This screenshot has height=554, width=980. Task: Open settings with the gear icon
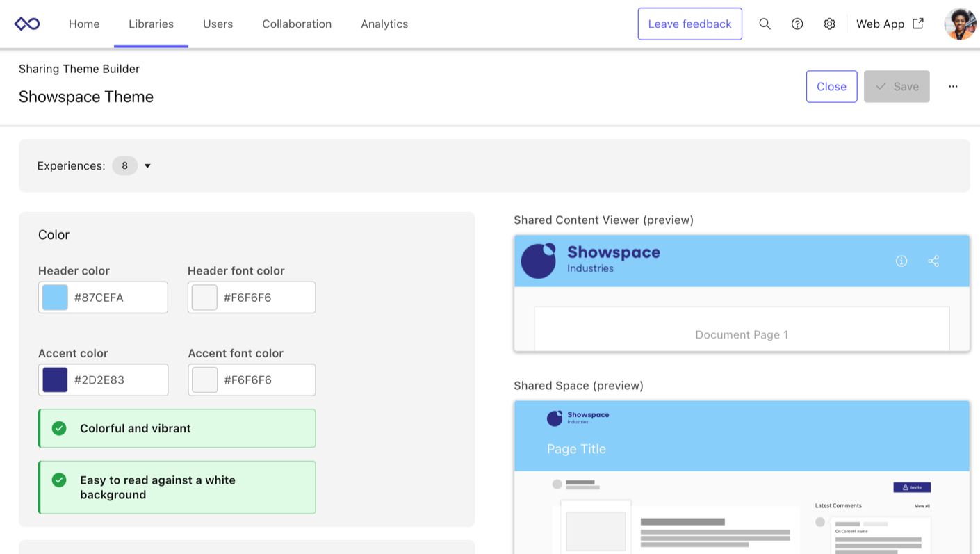(829, 24)
